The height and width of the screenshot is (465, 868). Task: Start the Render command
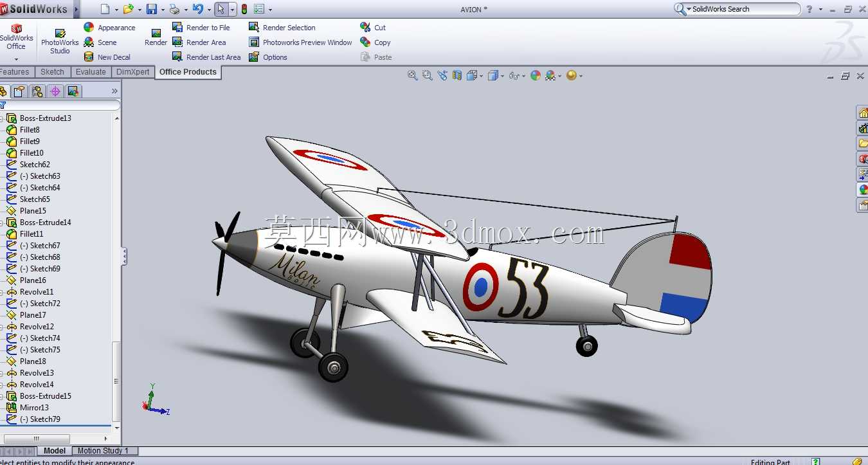click(x=156, y=37)
